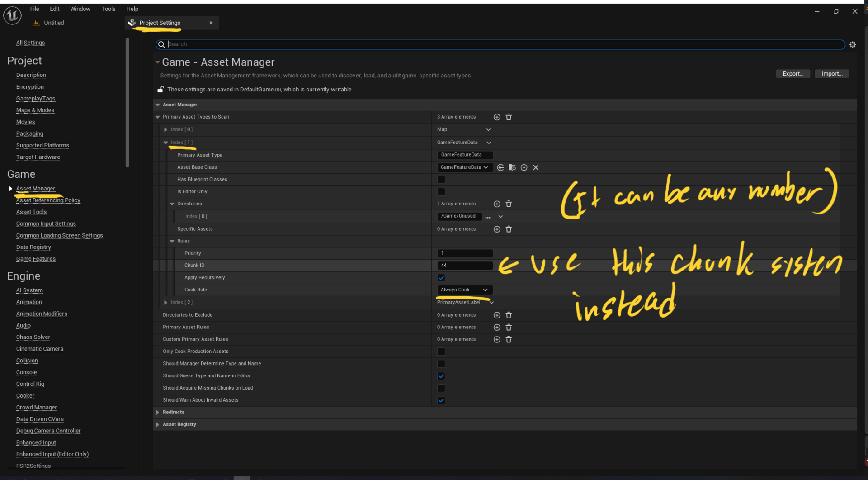Enable Only Cook Production Assets

point(441,352)
